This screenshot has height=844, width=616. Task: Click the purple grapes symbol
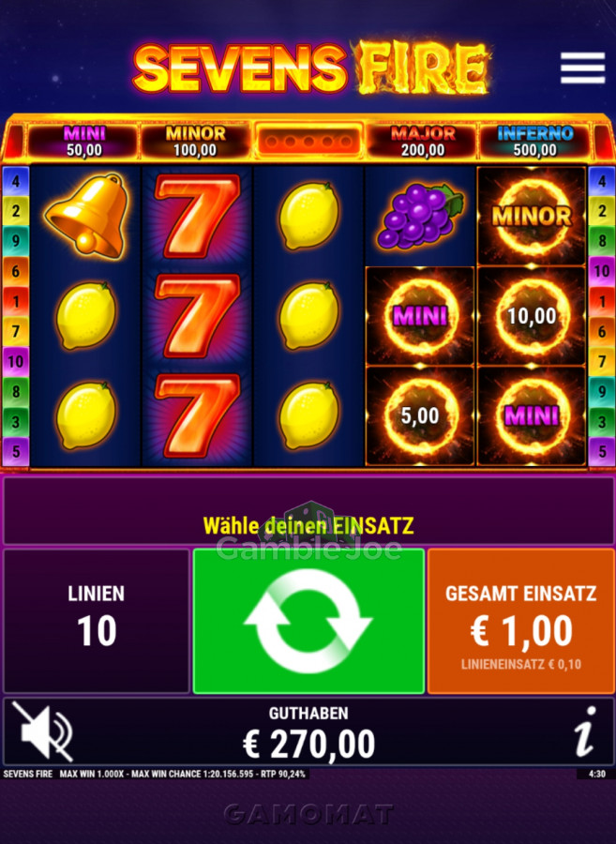420,216
